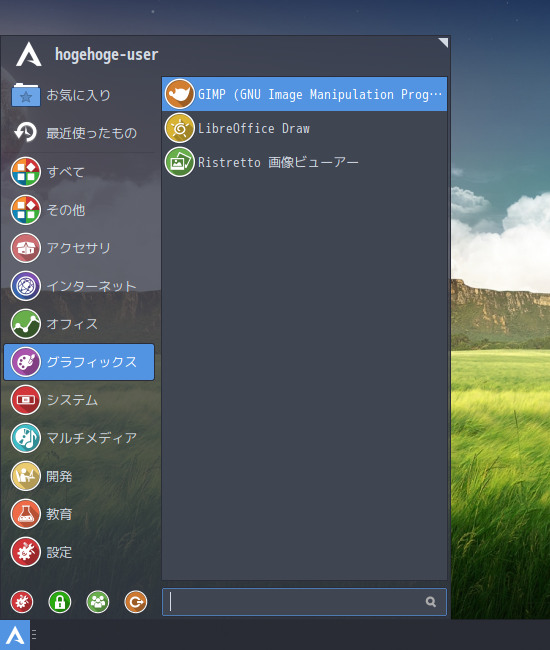The width and height of the screenshot is (550, 650).
Task: Focus the application search field
Action: [x=304, y=601]
